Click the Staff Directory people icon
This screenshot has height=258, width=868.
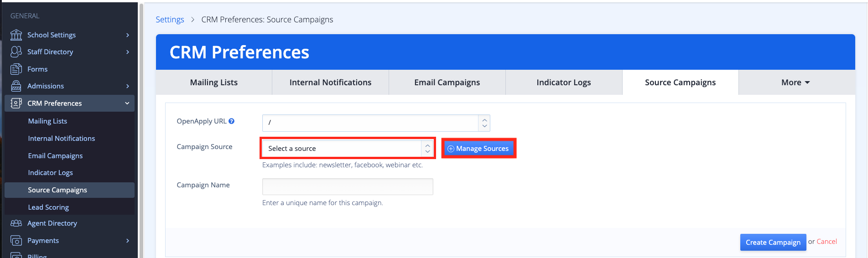pyautogui.click(x=16, y=52)
